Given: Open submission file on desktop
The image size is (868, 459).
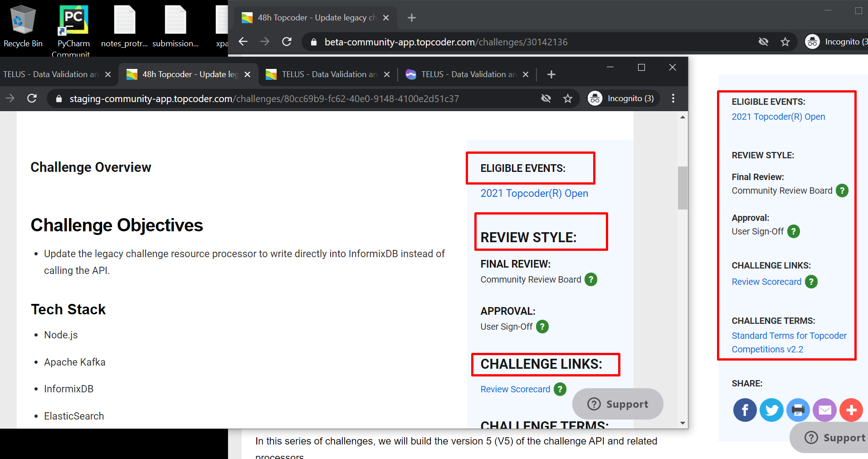Looking at the screenshot, I should click(x=176, y=26).
